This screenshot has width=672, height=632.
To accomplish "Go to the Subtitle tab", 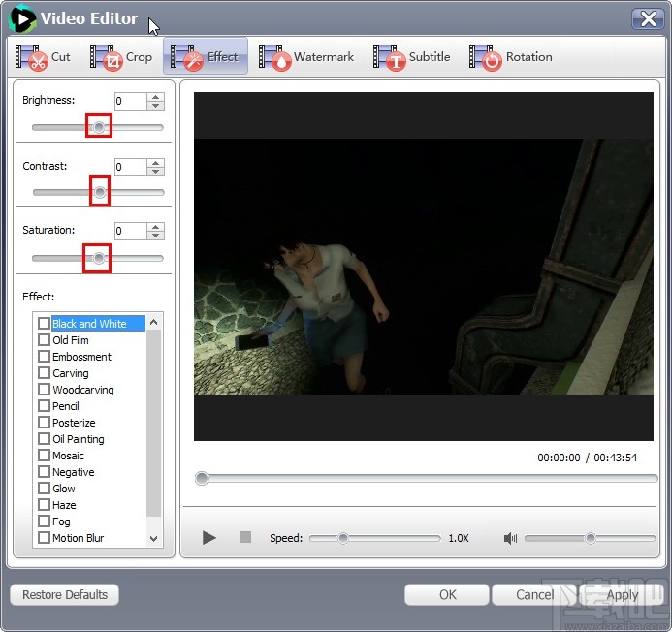I will [411, 57].
